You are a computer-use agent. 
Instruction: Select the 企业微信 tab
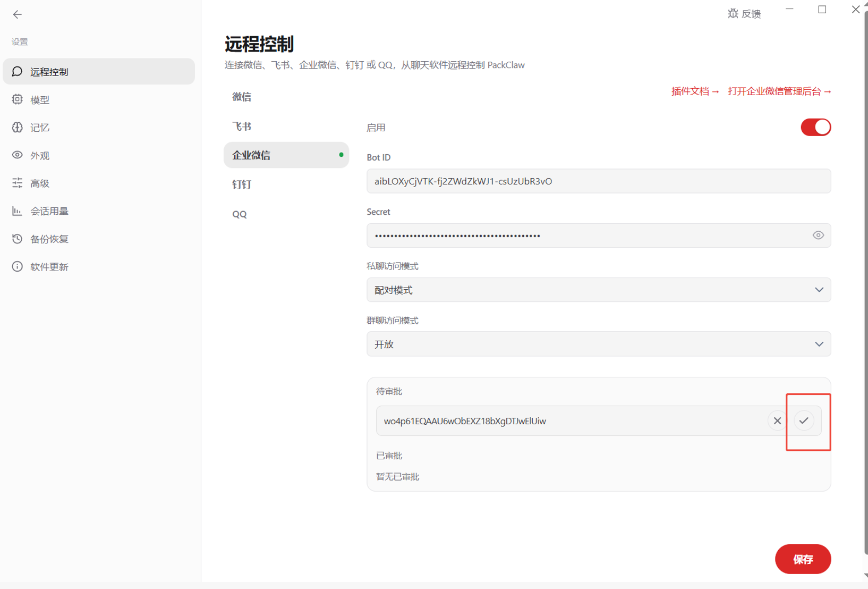(x=286, y=155)
